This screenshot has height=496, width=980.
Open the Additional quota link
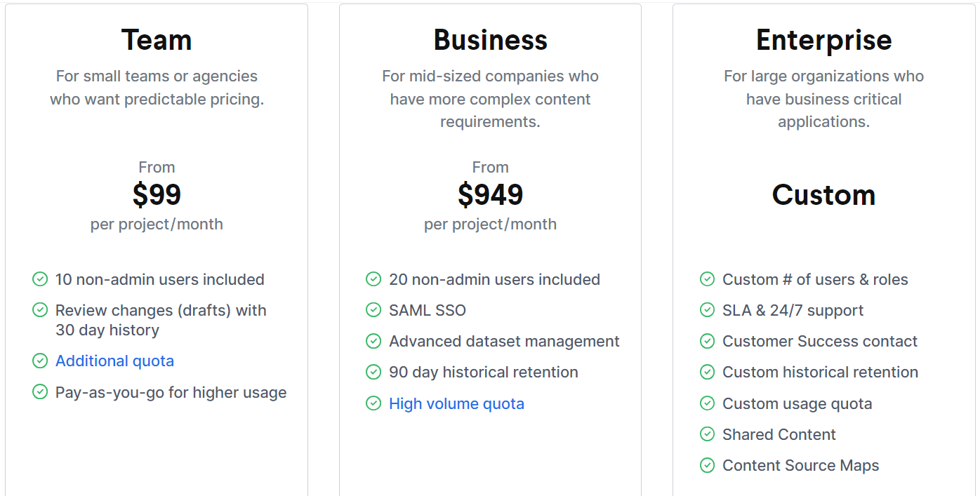point(114,361)
